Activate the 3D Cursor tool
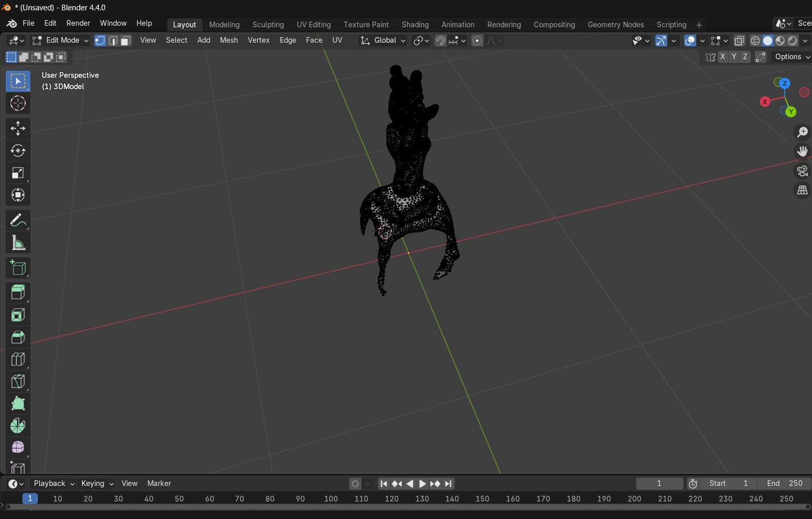812x519 pixels. [x=18, y=104]
